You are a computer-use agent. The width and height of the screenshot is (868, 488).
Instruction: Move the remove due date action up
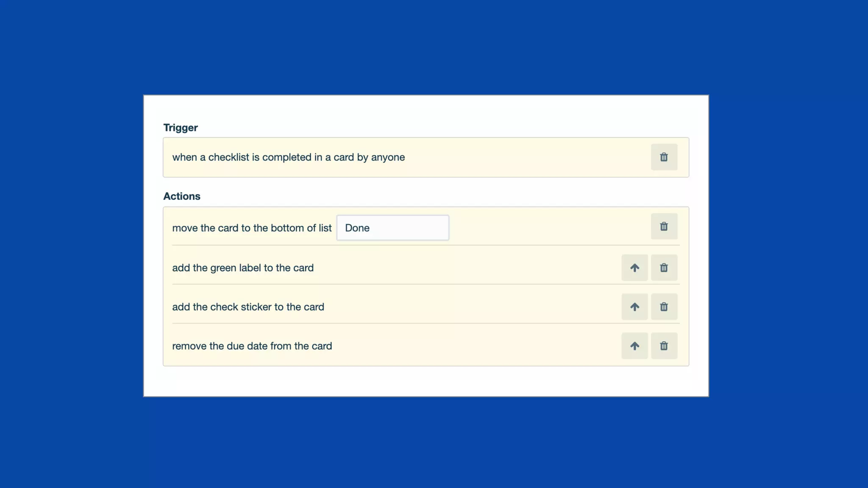coord(634,346)
